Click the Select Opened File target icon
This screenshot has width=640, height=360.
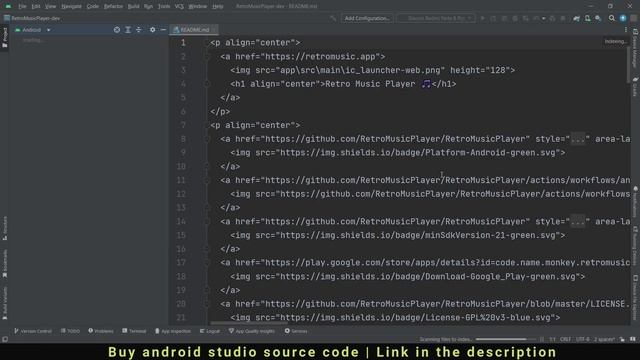point(117,30)
